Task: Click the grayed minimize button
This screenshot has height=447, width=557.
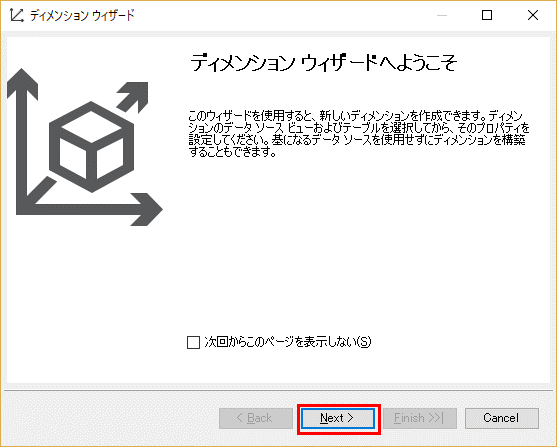Action: coord(442,15)
